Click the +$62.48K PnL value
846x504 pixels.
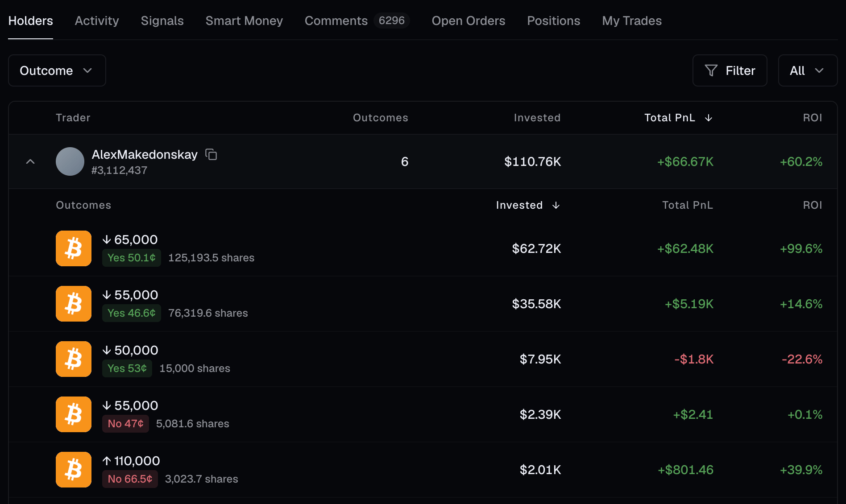tap(685, 248)
